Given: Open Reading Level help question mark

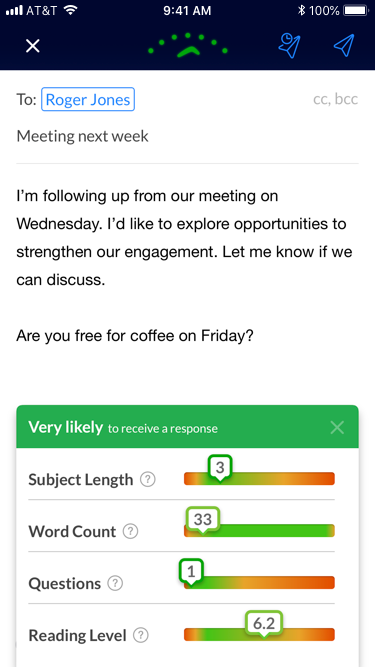Looking at the screenshot, I should point(141,636).
